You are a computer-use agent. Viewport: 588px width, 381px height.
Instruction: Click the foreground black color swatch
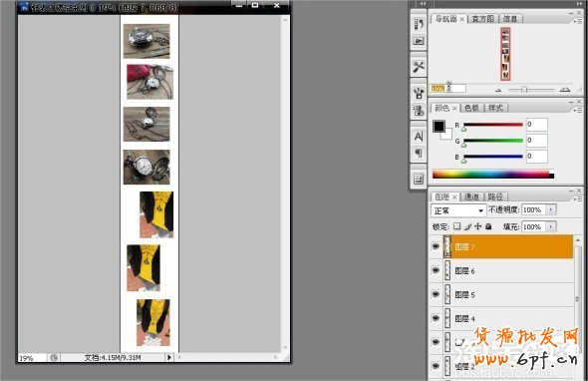439,126
